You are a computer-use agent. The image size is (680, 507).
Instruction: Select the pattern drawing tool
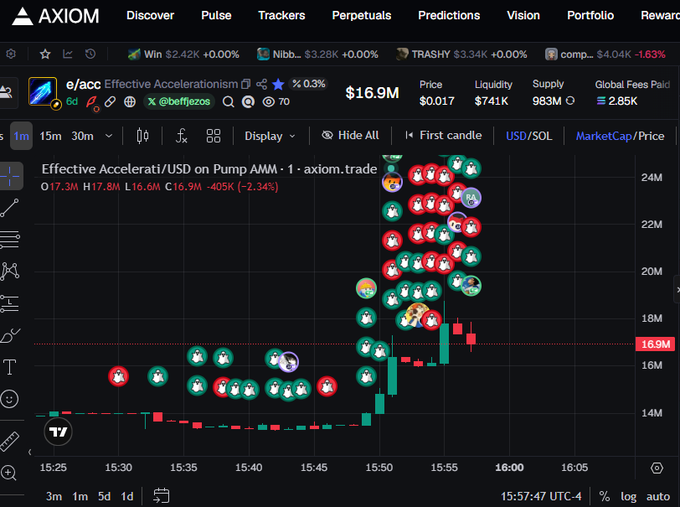click(10, 271)
